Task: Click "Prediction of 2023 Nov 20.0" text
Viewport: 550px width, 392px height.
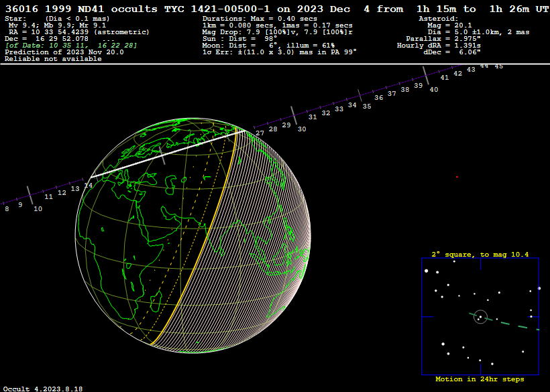Action: pyautogui.click(x=64, y=52)
